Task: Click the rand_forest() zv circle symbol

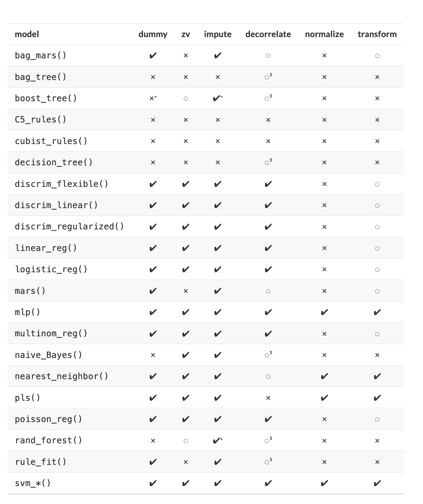Action: click(186, 441)
